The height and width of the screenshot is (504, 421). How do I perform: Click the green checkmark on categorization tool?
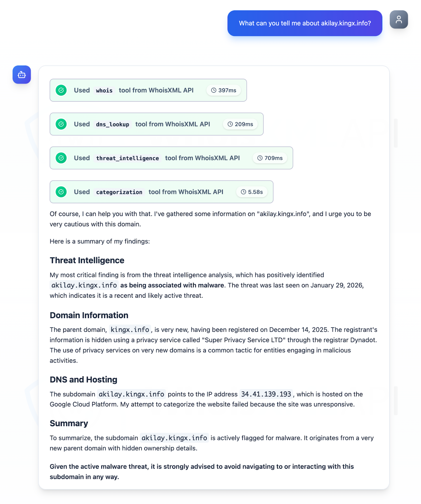click(x=61, y=192)
